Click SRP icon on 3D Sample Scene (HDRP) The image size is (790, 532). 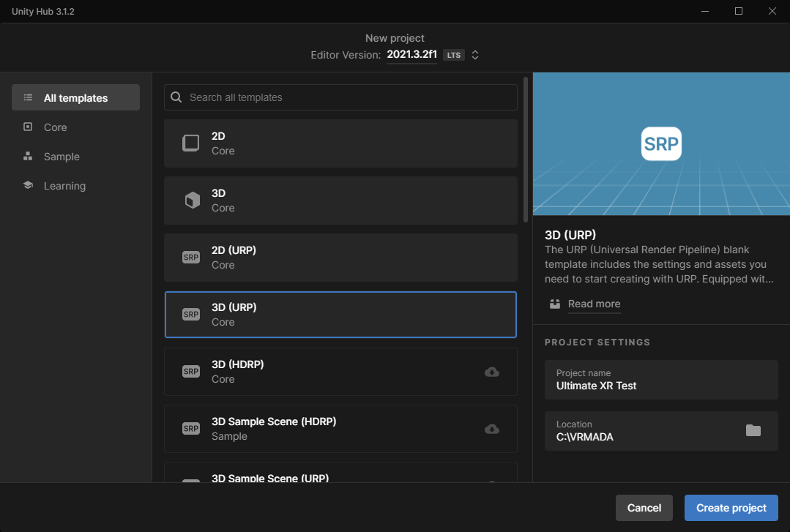tap(191, 429)
